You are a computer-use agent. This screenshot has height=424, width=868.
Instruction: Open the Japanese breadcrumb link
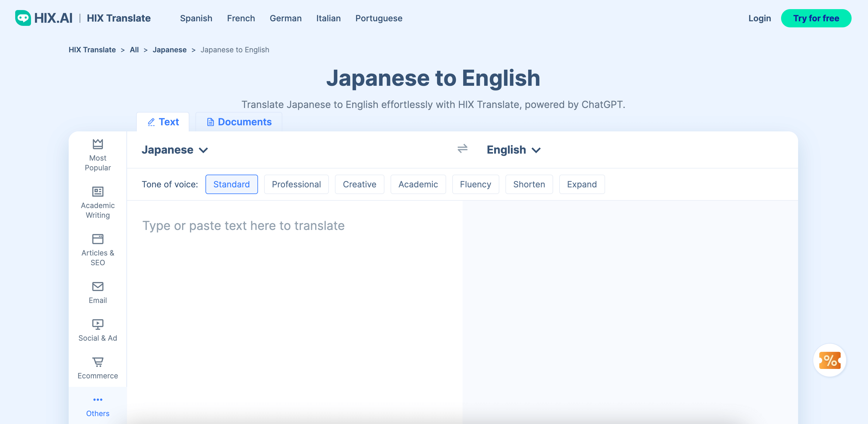click(x=170, y=50)
